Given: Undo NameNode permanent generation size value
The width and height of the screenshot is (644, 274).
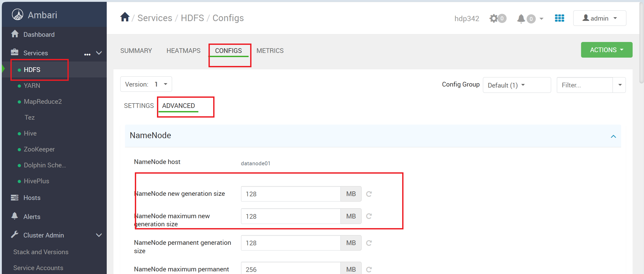Looking at the screenshot, I should 369,243.
